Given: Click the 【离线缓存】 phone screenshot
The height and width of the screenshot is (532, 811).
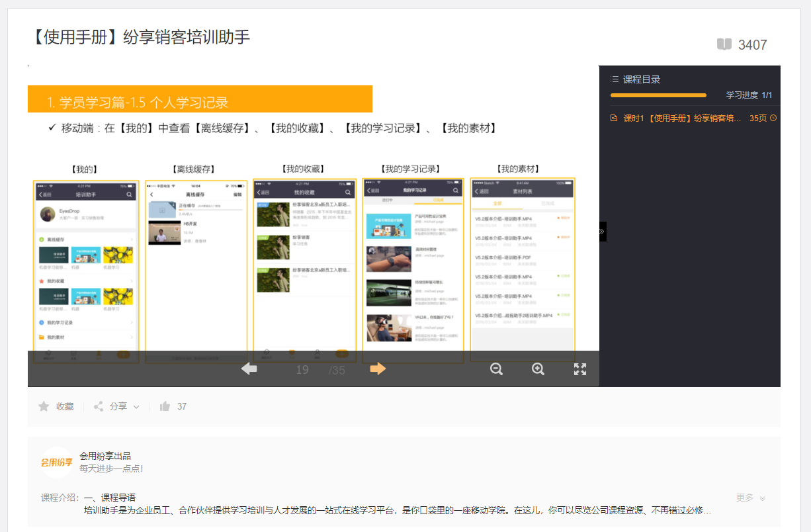Looking at the screenshot, I should (196, 271).
